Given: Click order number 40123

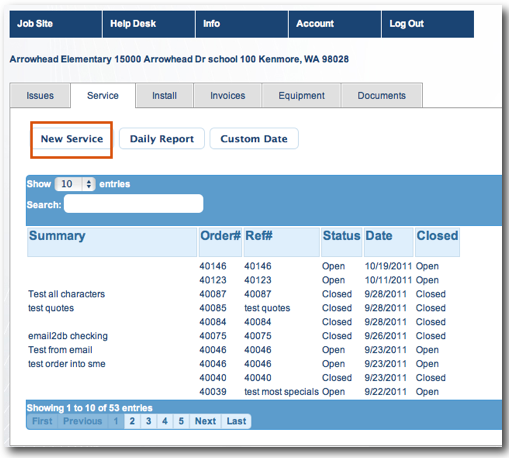Looking at the screenshot, I should click(x=213, y=280).
